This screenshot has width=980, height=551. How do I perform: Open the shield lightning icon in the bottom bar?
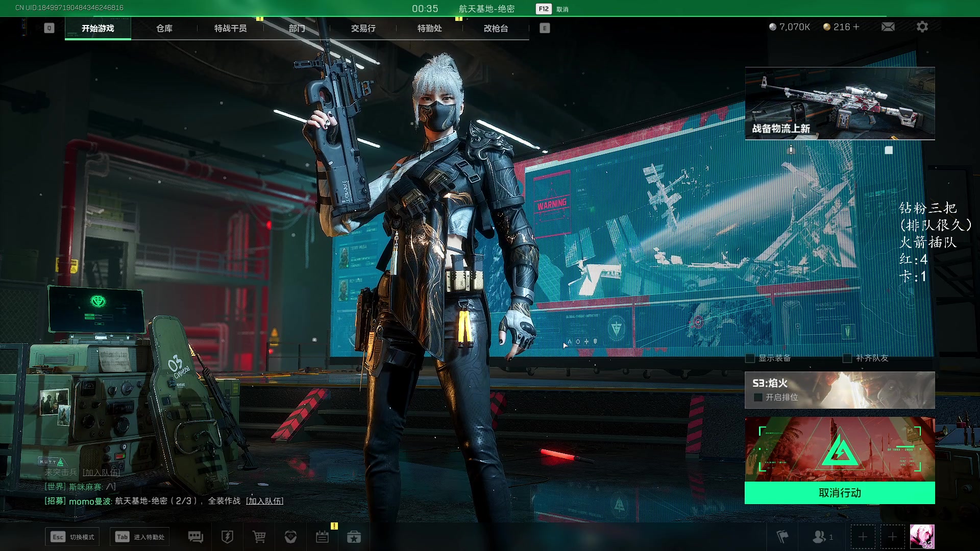(x=227, y=537)
